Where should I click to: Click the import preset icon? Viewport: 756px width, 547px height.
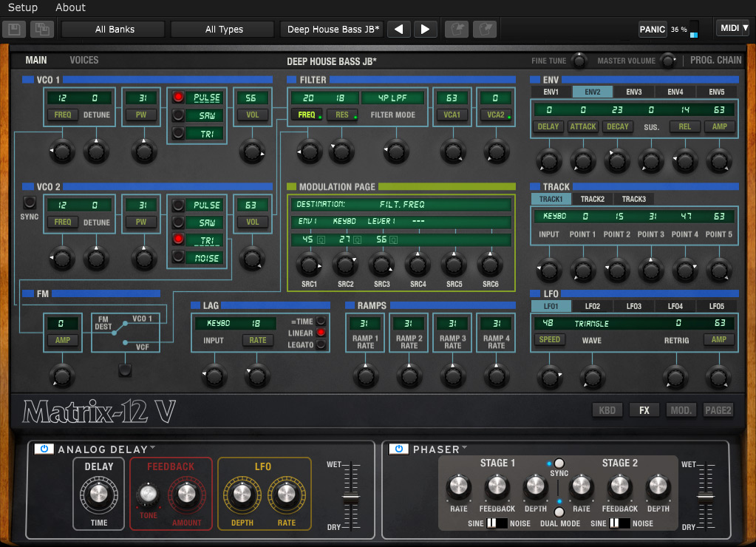click(457, 30)
